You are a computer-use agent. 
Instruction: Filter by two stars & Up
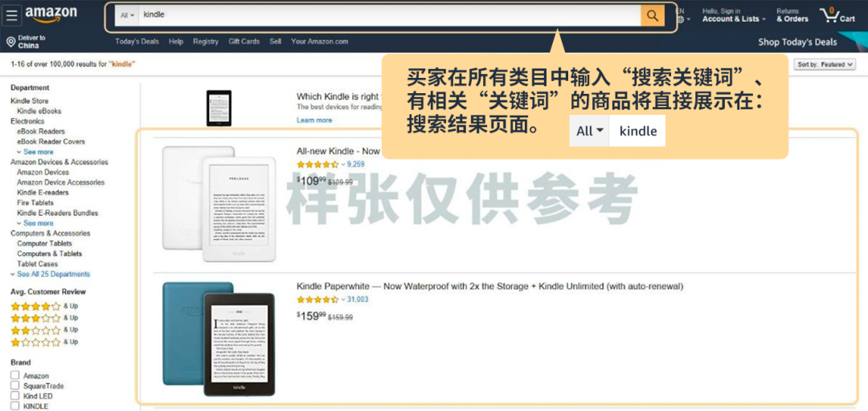44,330
